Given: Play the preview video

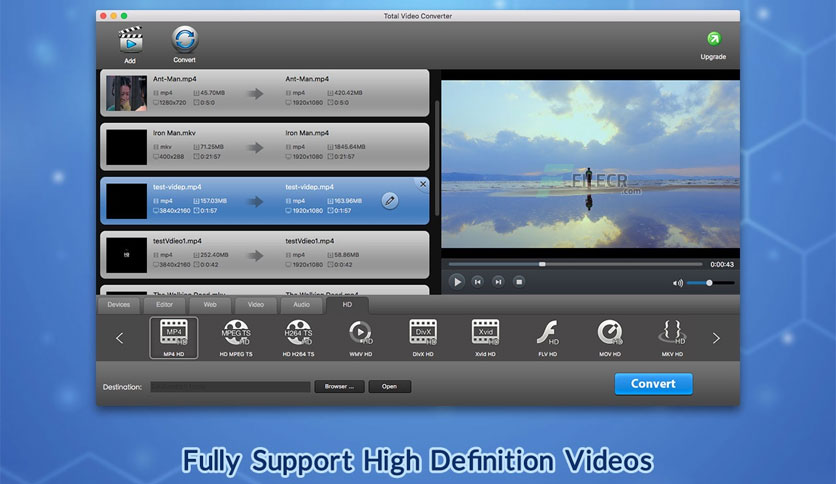Looking at the screenshot, I should pyautogui.click(x=456, y=281).
